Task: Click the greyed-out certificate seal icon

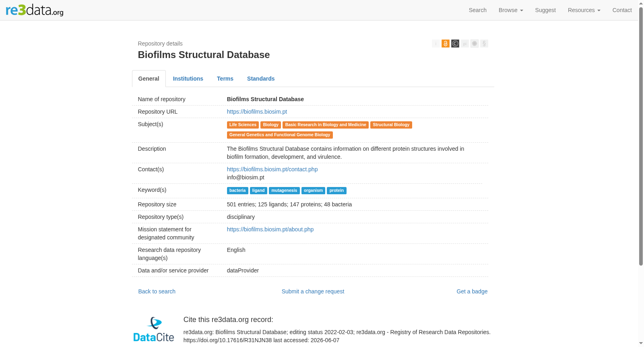Action: pyautogui.click(x=474, y=44)
